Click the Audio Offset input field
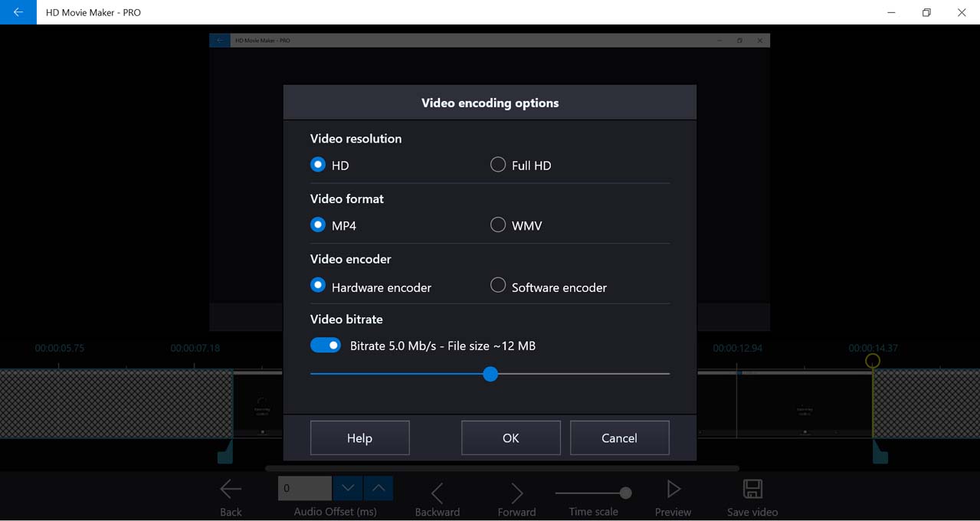This screenshot has height=521, width=980. (305, 488)
